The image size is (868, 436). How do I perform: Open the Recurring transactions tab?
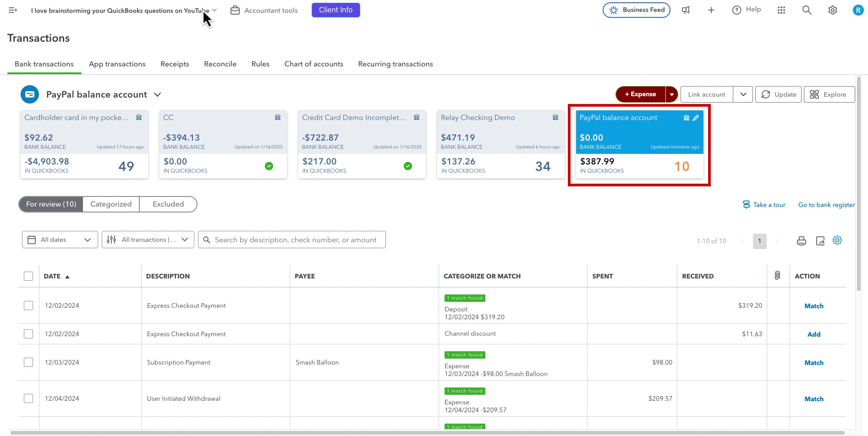tap(396, 64)
